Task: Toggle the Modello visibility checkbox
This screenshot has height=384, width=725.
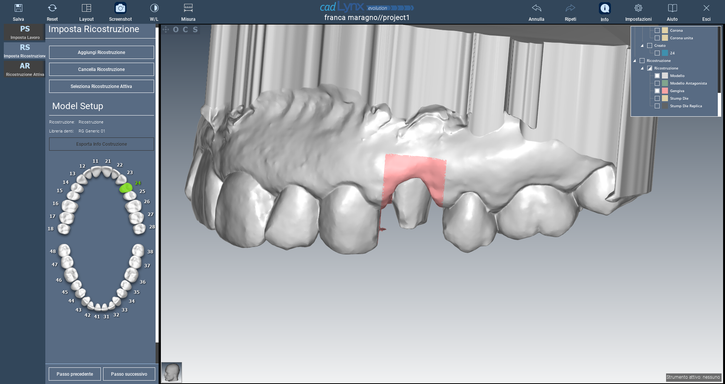Action: click(x=657, y=75)
